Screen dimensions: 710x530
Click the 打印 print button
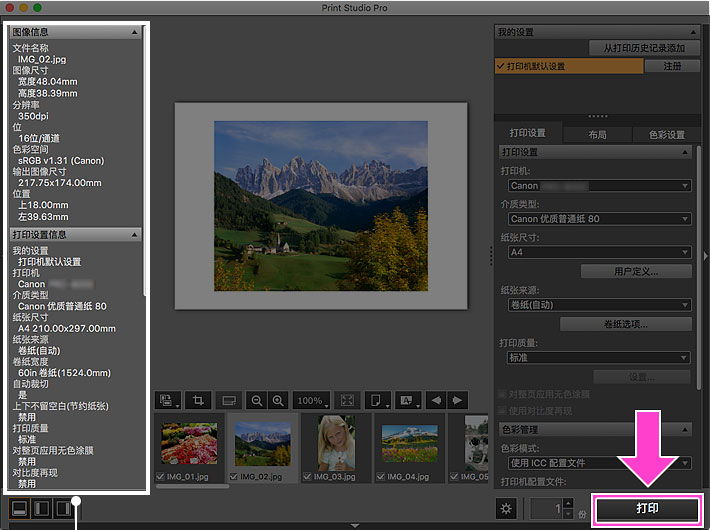pyautogui.click(x=648, y=509)
